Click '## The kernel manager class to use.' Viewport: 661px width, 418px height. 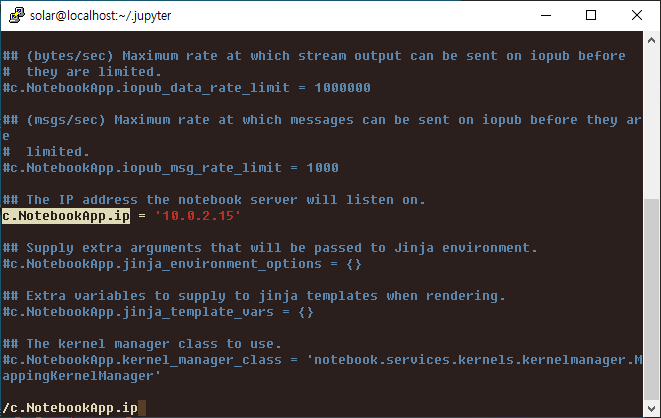click(x=142, y=344)
